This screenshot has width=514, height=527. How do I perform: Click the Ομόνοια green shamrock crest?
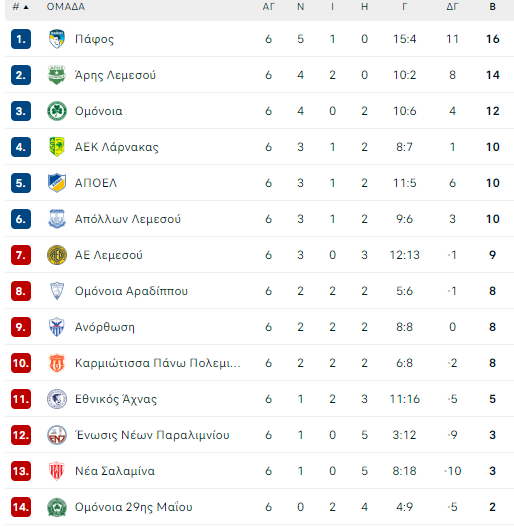click(x=57, y=111)
